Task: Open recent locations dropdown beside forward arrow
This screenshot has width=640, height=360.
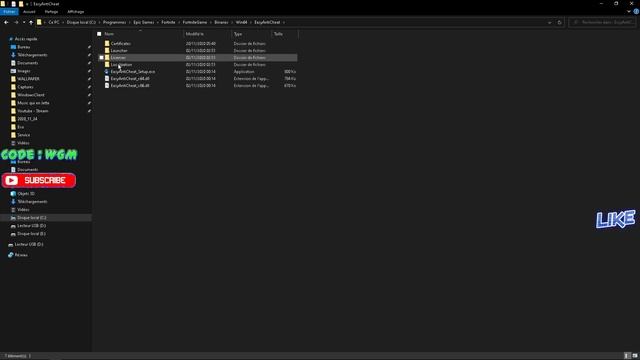Action: pyautogui.click(x=24, y=22)
